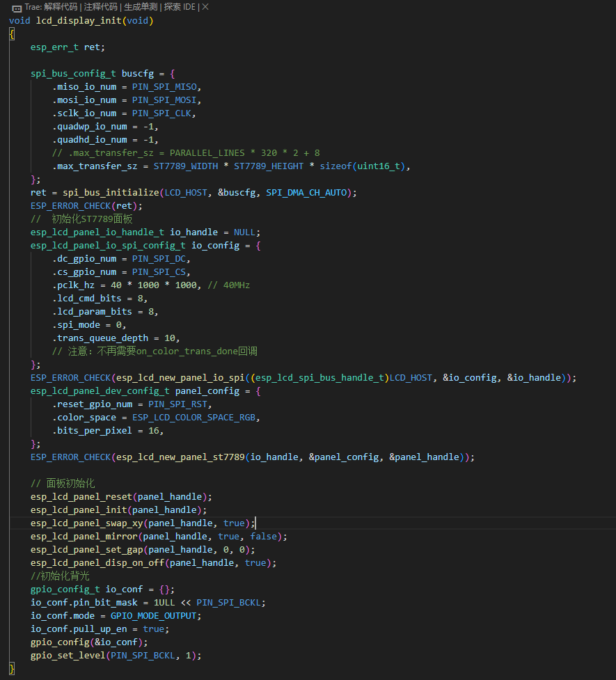The height and width of the screenshot is (680, 616).
Task: Click the .trans_queue_depth field
Action: (x=100, y=338)
